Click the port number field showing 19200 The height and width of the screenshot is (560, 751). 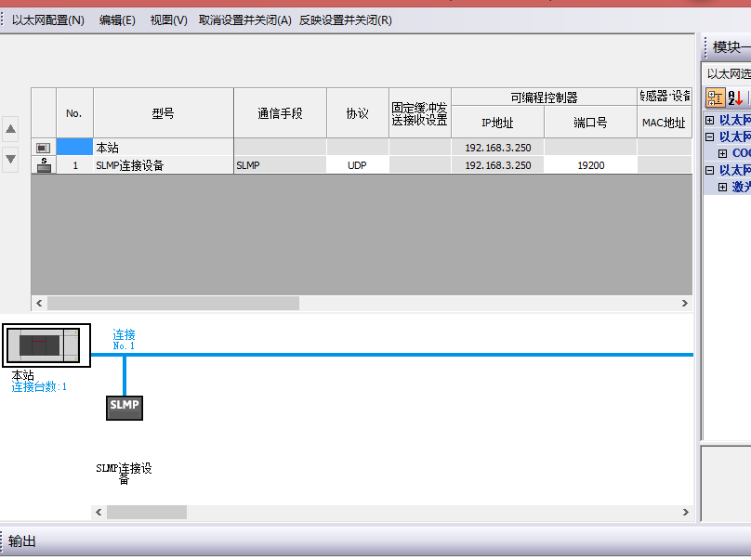[x=590, y=165]
